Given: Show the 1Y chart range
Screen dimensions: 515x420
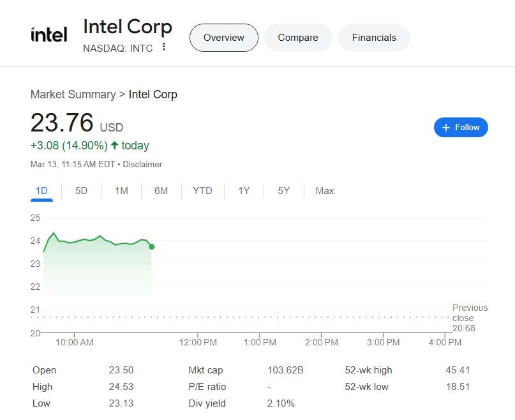Looking at the screenshot, I should pyautogui.click(x=244, y=191).
